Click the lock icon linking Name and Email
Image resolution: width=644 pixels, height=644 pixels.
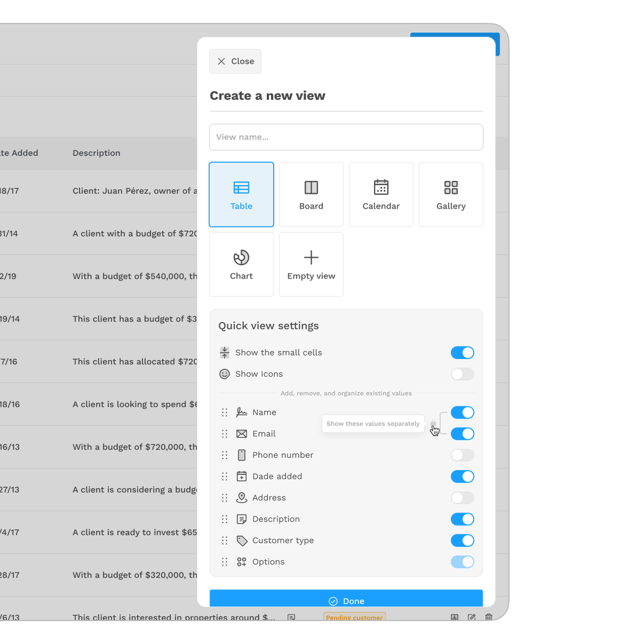433,423
